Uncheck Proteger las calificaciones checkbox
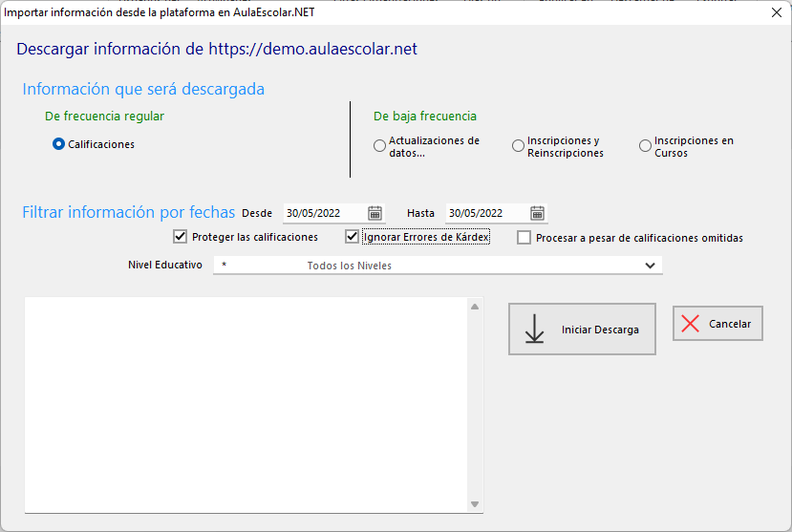Screen dimensions: 792x532 180,237
